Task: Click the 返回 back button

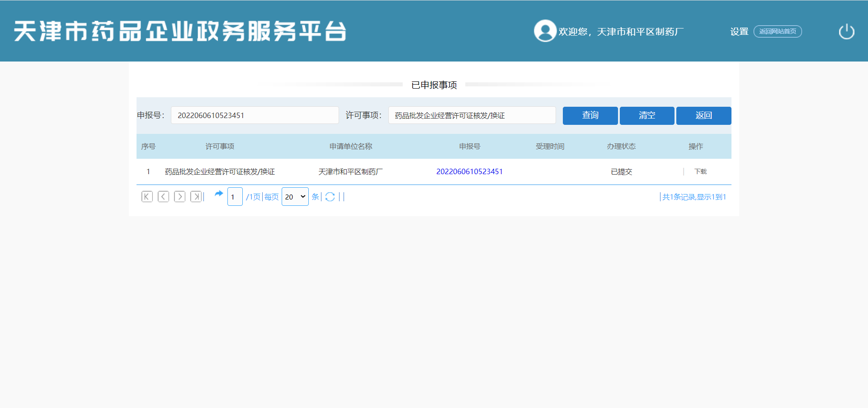Action: click(x=703, y=115)
